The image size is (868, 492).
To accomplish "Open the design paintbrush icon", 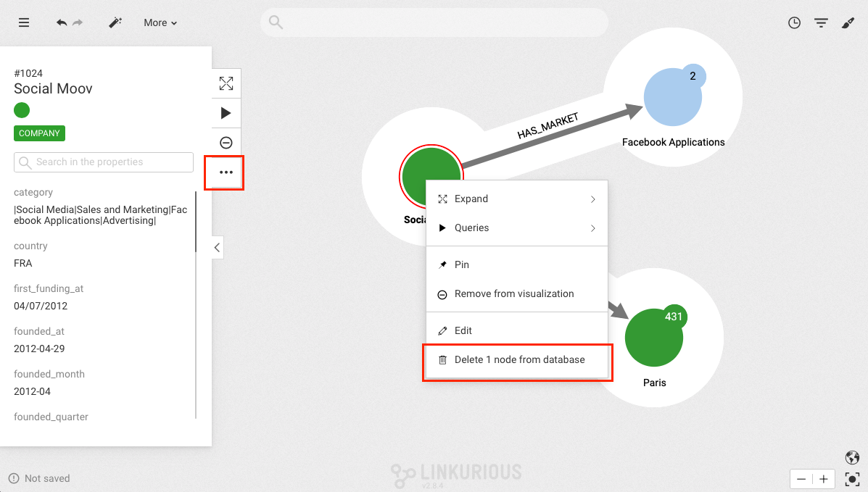I will [x=848, y=23].
